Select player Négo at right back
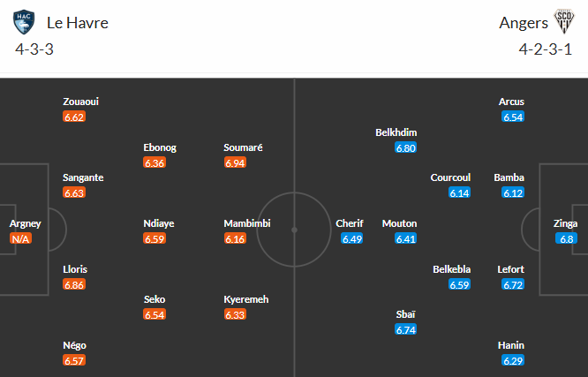This screenshot has height=377, width=588. coord(75,345)
